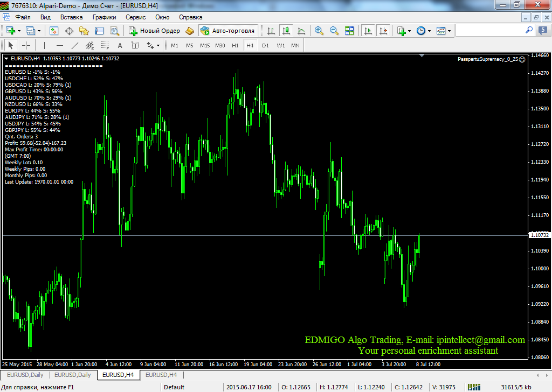Viewport: 552px width, 392px height.
Task: Open the arrows objects dropdown arrow
Action: (x=158, y=45)
